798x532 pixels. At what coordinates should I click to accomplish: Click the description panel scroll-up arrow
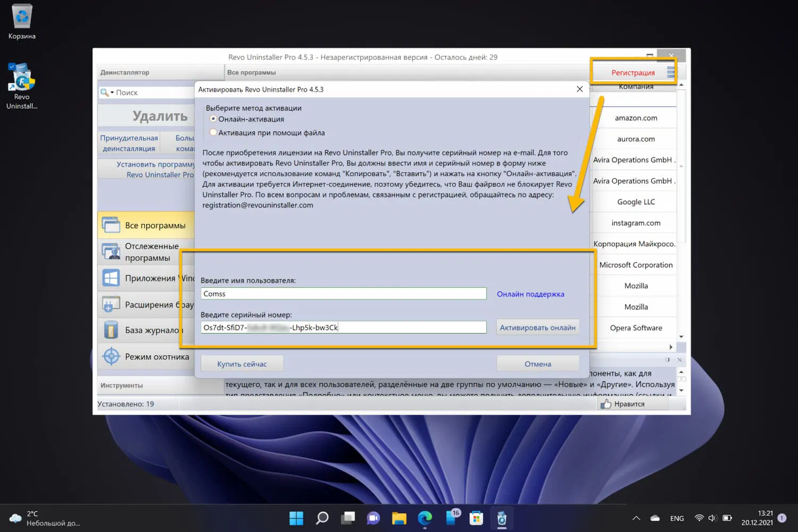(x=681, y=371)
